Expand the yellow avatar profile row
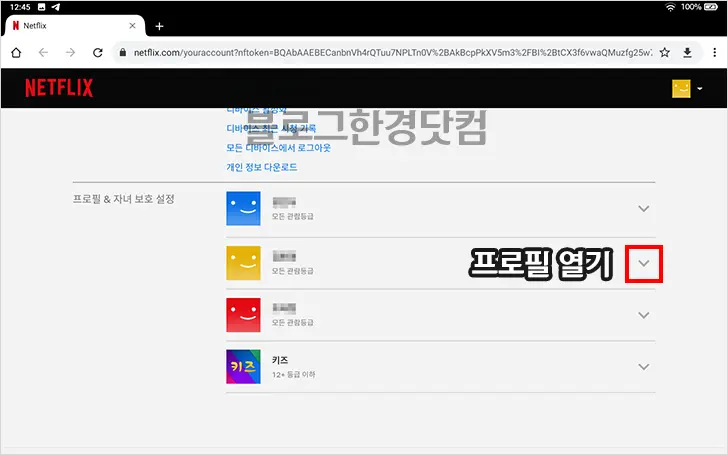Screen dimensions: 728x455 point(644,263)
